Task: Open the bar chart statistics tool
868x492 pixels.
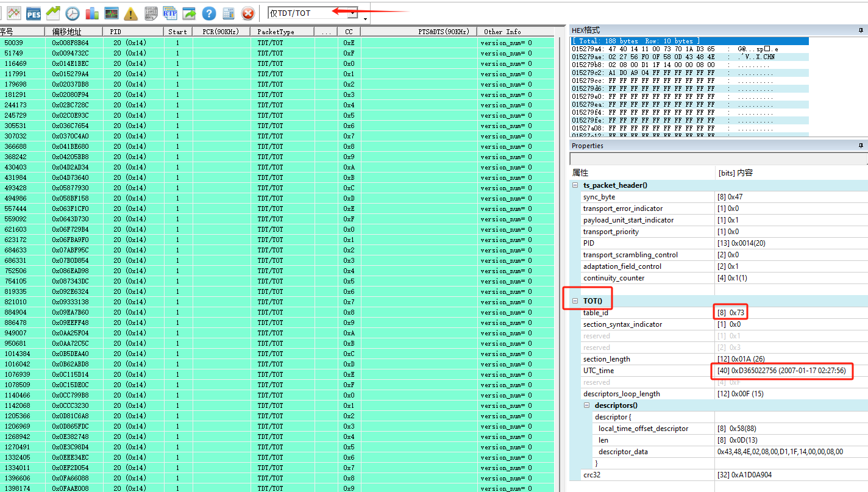Action: coord(92,13)
